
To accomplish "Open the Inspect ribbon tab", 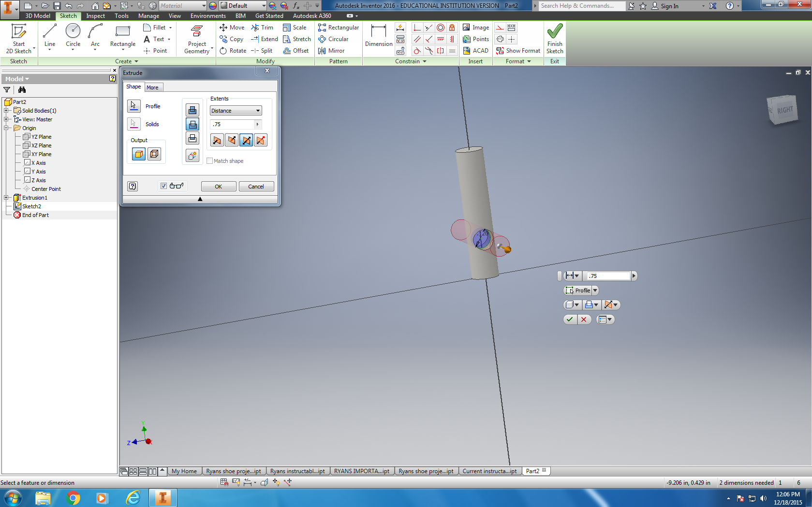I will (95, 16).
